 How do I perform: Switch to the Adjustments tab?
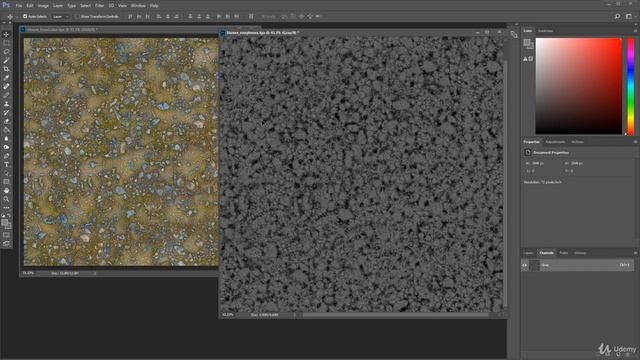555,142
